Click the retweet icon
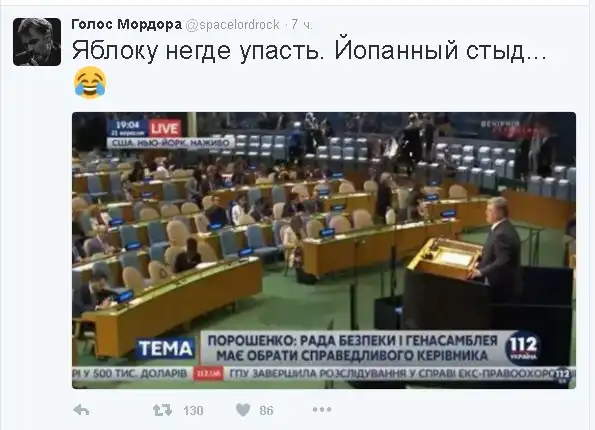595x430 pixels. tap(162, 410)
